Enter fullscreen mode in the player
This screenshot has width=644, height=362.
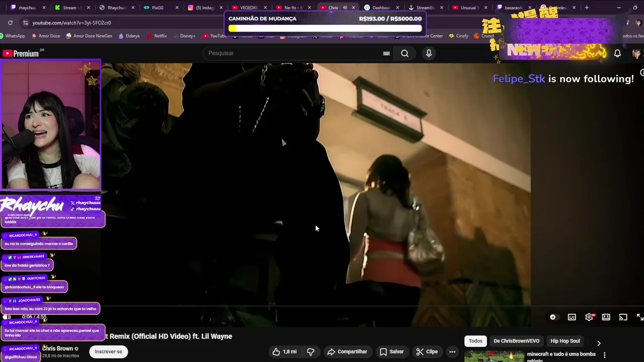pyautogui.click(x=640, y=317)
